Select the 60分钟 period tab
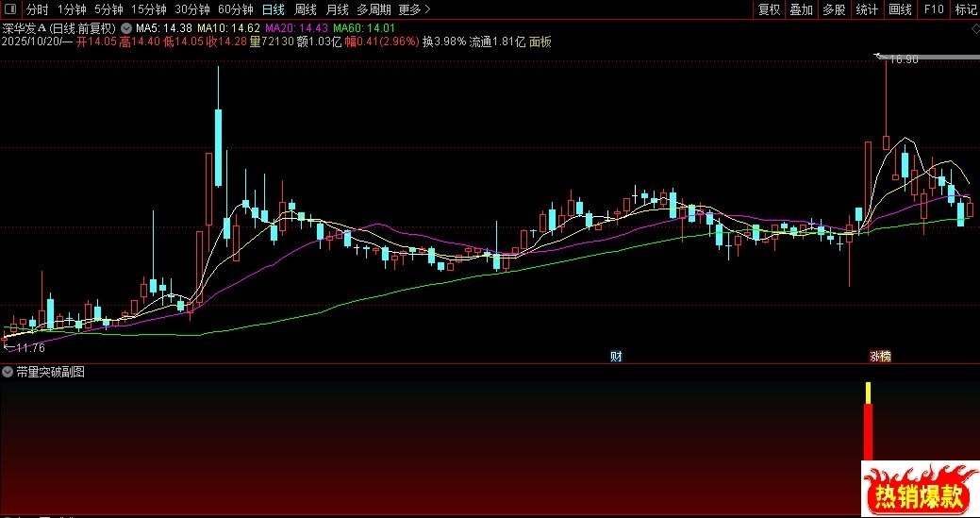 pyautogui.click(x=236, y=9)
